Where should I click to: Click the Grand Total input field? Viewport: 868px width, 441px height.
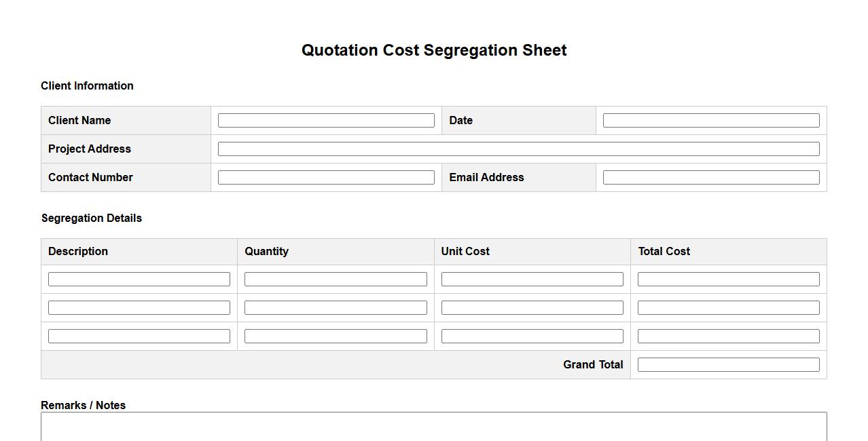click(728, 365)
